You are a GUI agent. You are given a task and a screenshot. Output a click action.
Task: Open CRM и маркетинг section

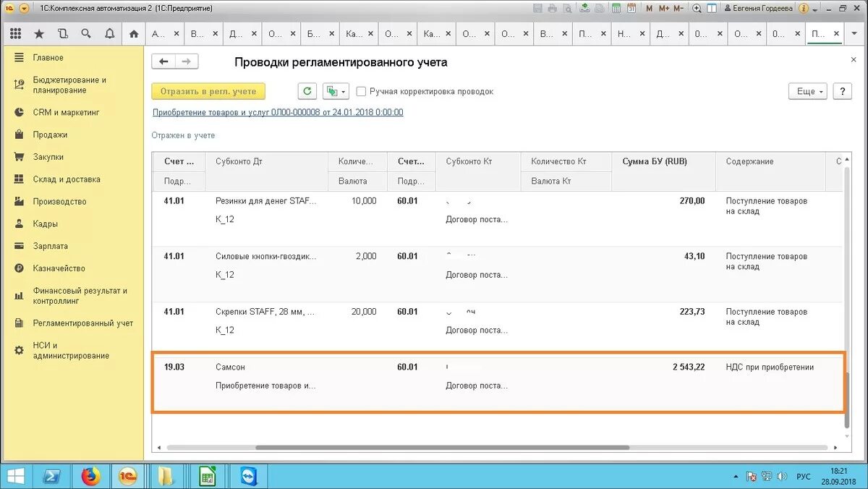[66, 113]
